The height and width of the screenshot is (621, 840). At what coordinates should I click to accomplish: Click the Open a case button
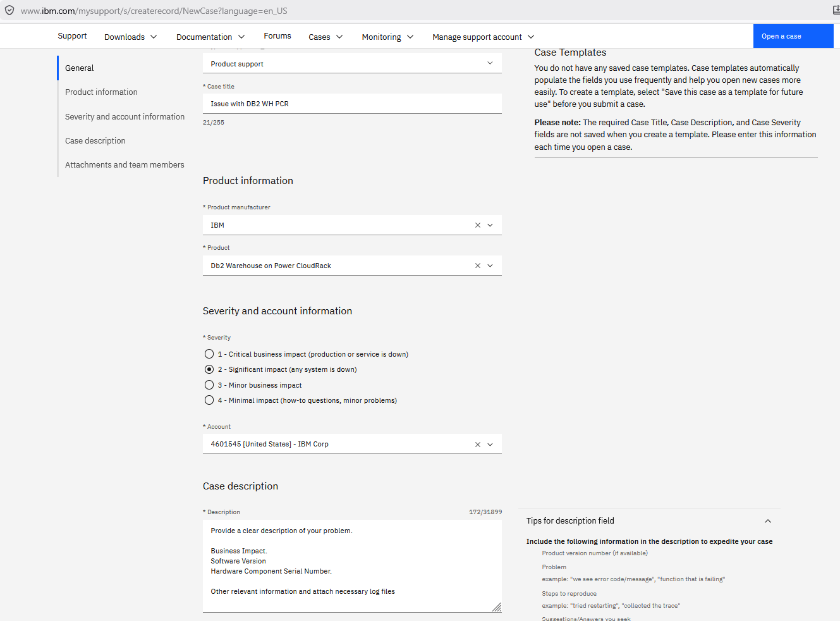pyautogui.click(x=793, y=36)
